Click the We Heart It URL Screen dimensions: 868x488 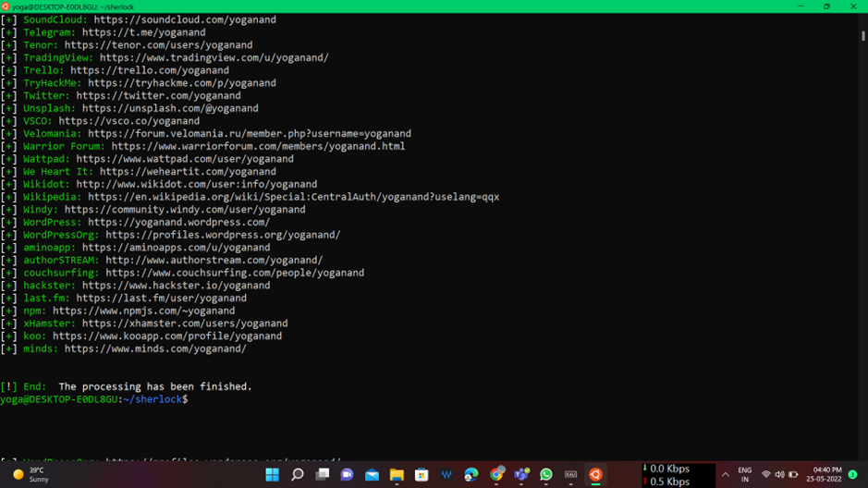pyautogui.click(x=188, y=172)
